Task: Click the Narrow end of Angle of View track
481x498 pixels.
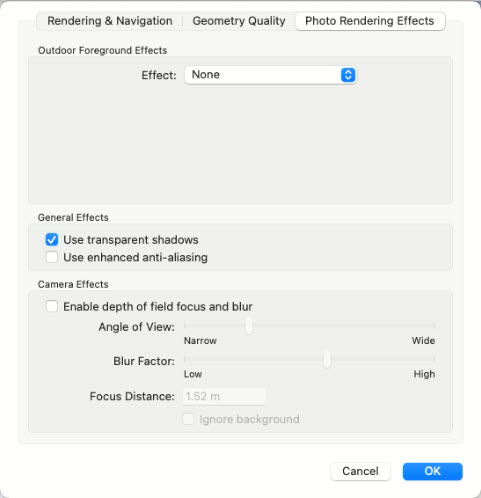Action: pyautogui.click(x=185, y=325)
